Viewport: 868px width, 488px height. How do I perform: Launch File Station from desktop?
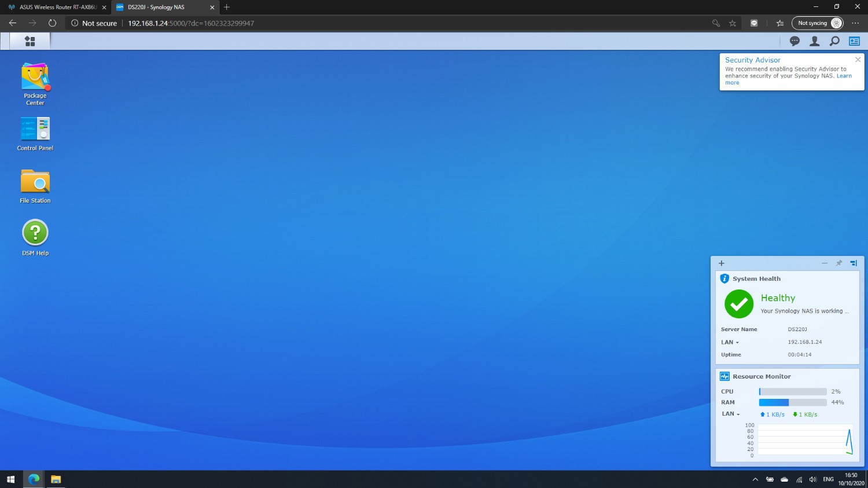coord(35,186)
